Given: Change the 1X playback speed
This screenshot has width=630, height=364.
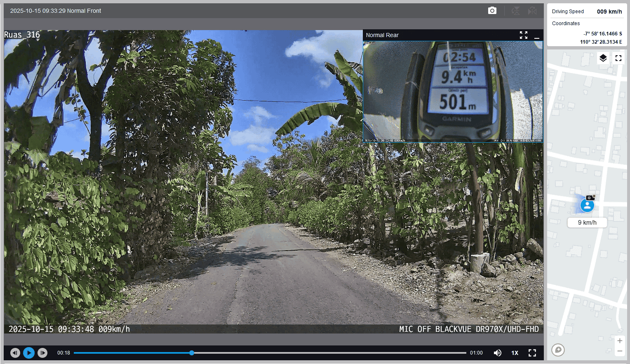Looking at the screenshot, I should point(515,353).
